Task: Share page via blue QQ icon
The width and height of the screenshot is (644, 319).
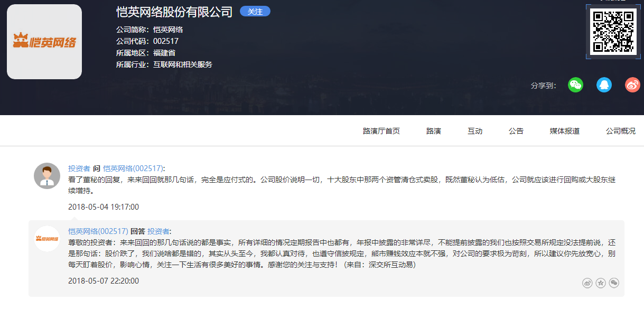Action: 604,85
